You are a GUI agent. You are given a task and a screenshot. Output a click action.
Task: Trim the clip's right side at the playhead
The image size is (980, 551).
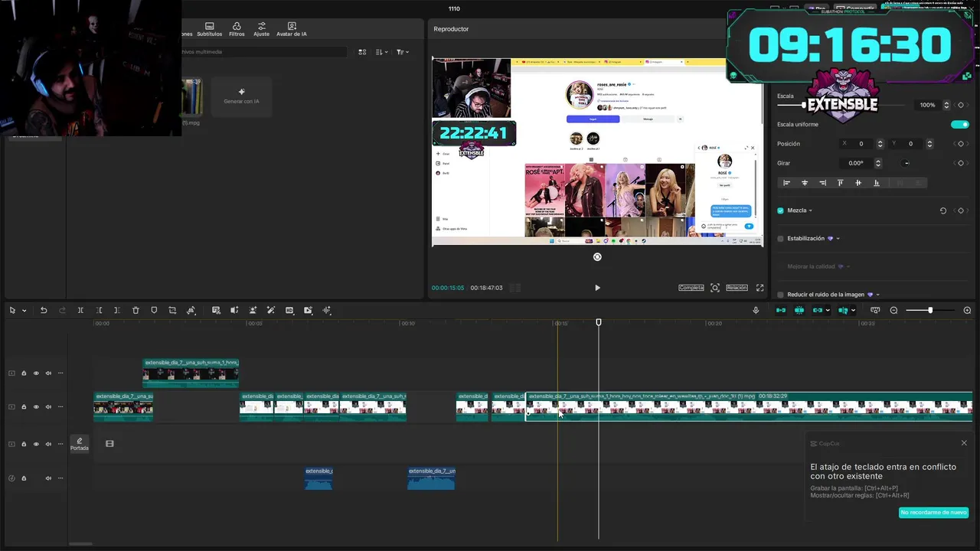pos(116,310)
